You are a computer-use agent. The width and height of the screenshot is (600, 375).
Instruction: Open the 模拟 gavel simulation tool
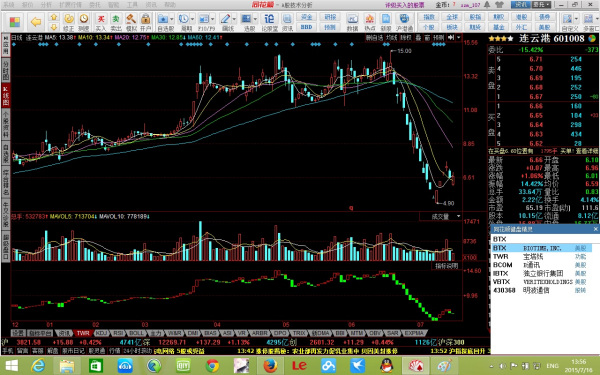tap(131, 22)
